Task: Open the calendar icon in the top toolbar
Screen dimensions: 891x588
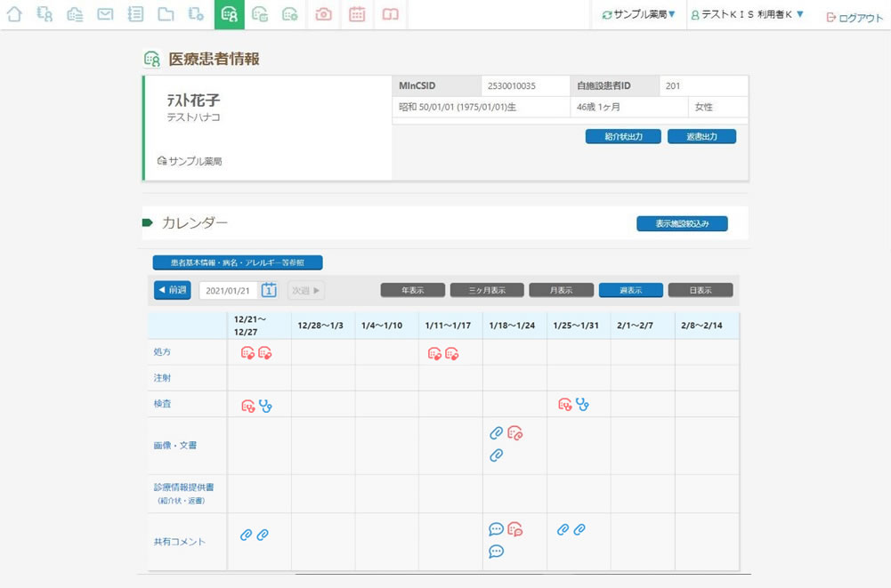Action: [x=356, y=14]
